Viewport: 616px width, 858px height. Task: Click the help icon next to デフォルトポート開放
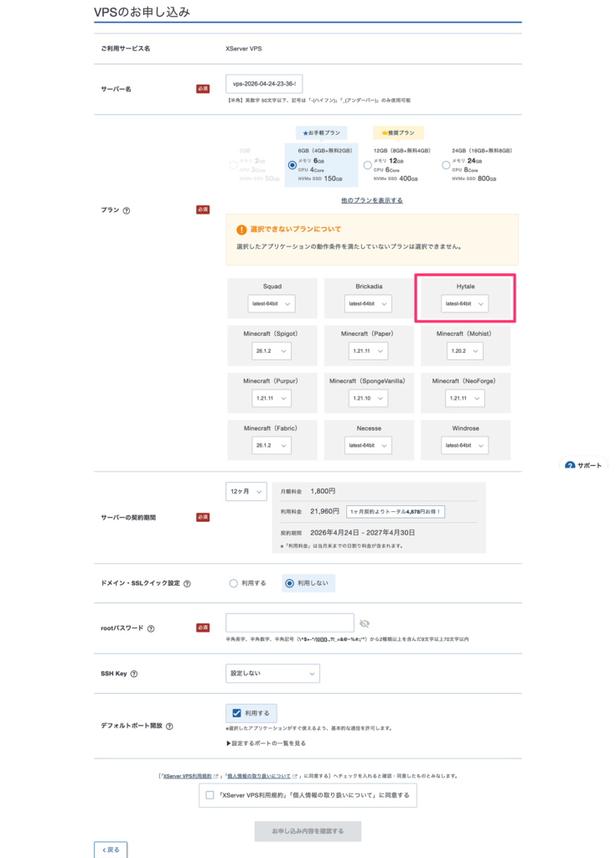tap(170, 726)
